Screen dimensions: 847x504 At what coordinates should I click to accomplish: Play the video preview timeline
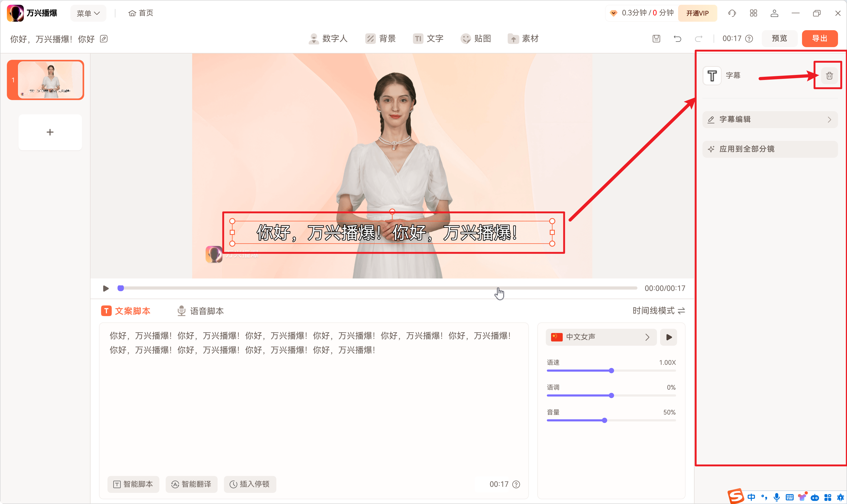pyautogui.click(x=106, y=288)
